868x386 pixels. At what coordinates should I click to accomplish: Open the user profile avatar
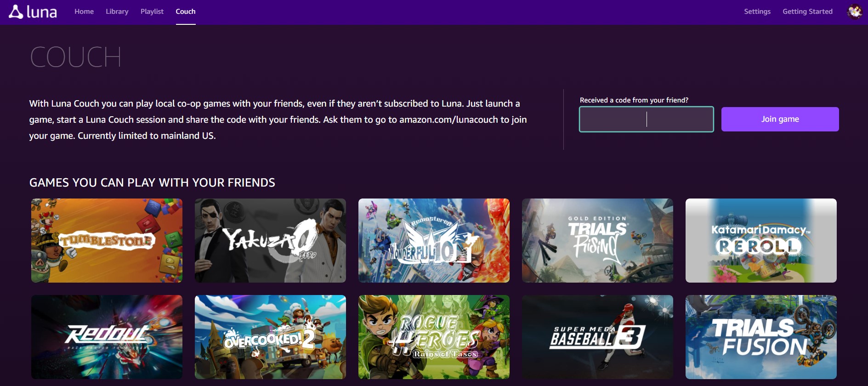pyautogui.click(x=855, y=11)
